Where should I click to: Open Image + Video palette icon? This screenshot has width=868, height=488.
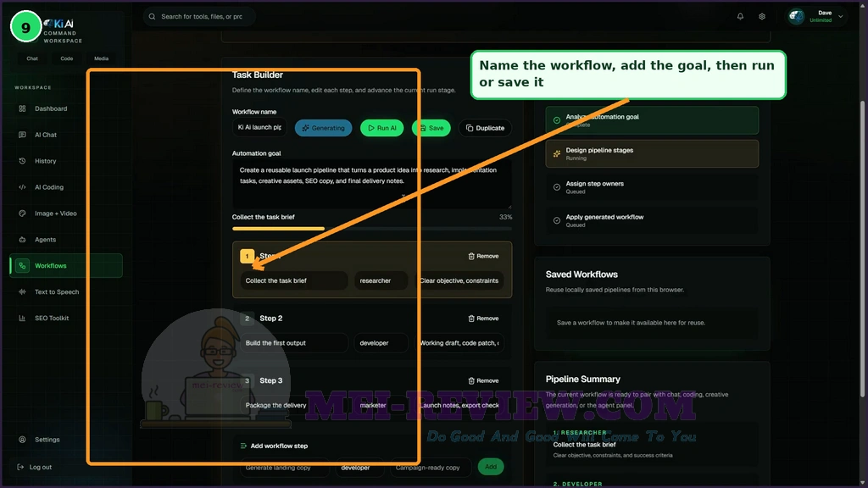coord(22,213)
